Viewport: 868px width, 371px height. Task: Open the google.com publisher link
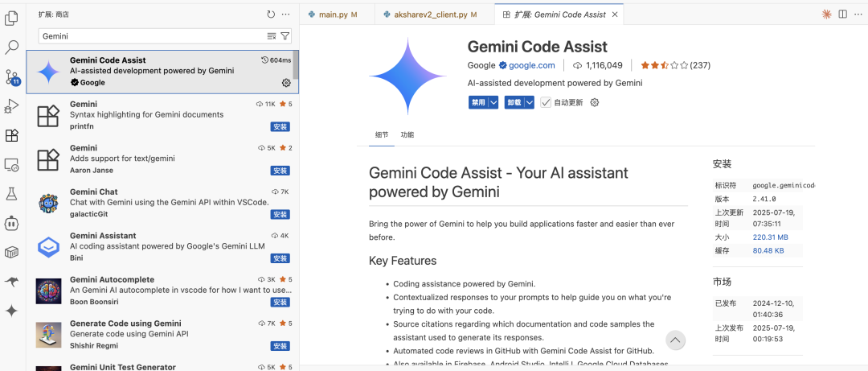531,65
